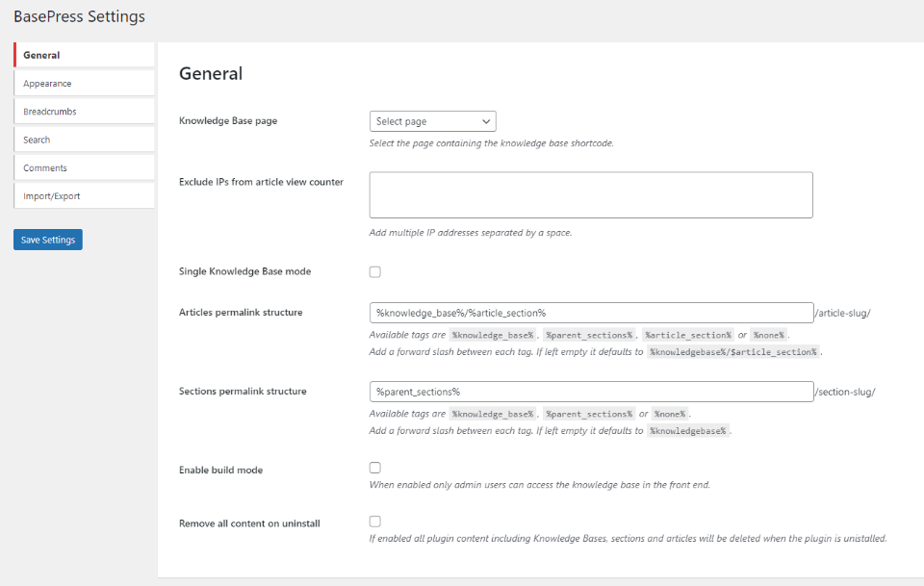Choose a page from the Select page menu
Viewport: 924px width, 586px height.
432,120
